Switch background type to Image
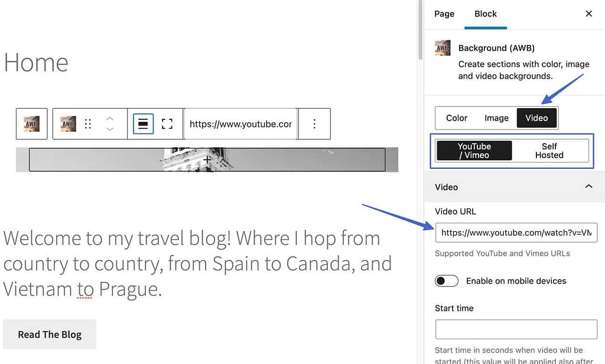This screenshot has height=364, width=605. (x=496, y=118)
